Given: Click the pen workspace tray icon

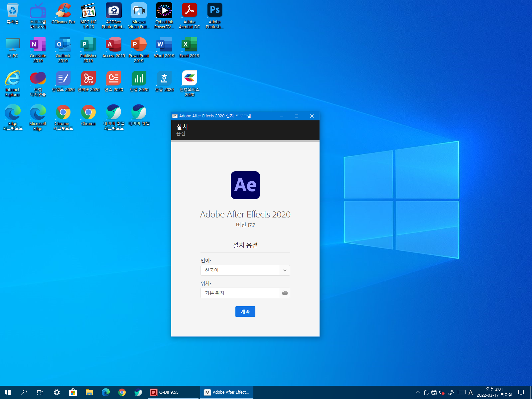Looking at the screenshot, I should (451, 392).
